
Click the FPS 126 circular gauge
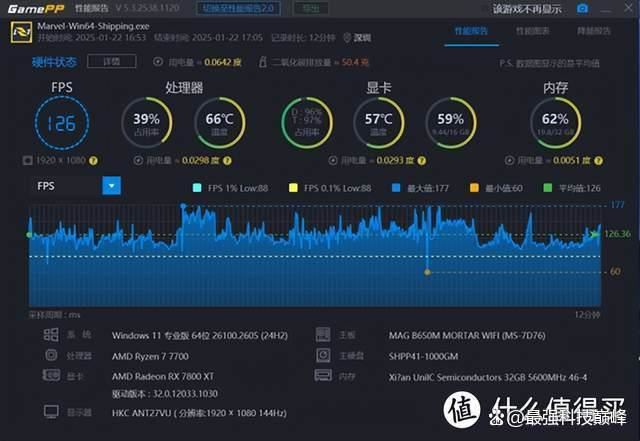(62, 124)
